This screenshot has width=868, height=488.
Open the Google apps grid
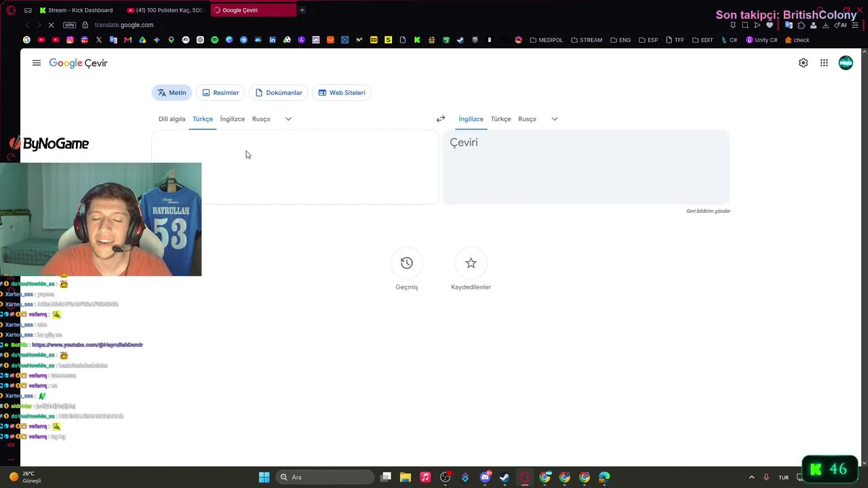pos(824,63)
